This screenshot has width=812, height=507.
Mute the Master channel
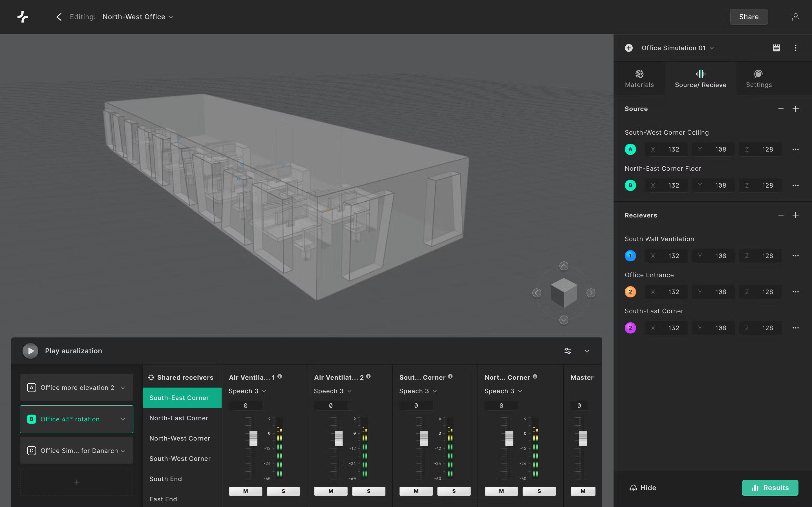tap(582, 491)
